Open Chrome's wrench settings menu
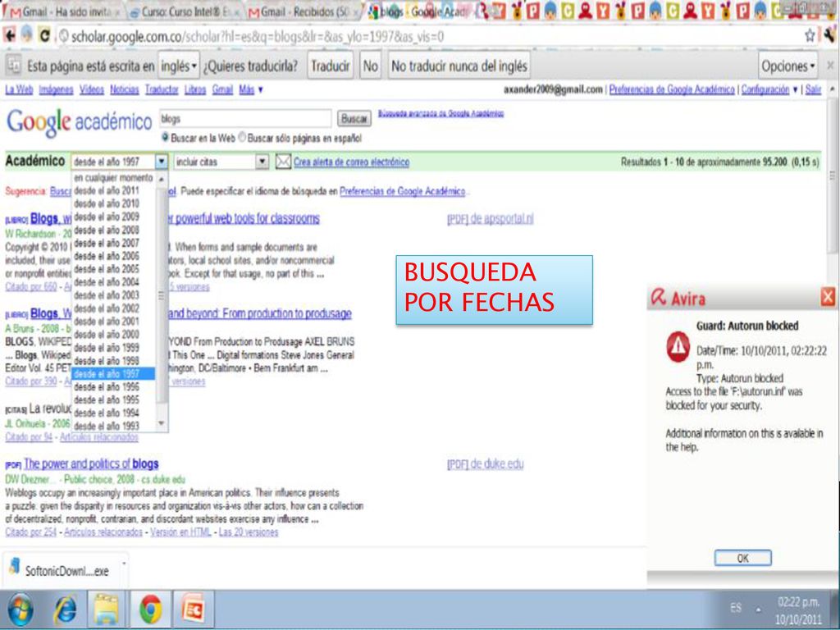The width and height of the screenshot is (840, 630). [829, 36]
